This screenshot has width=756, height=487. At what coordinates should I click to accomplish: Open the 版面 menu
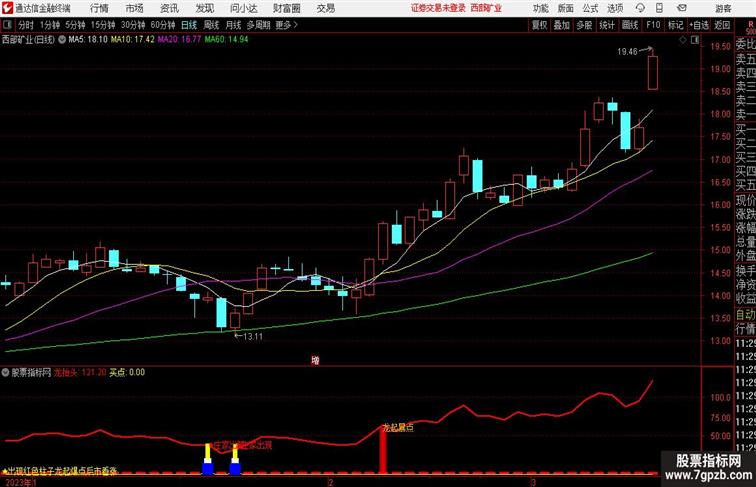(x=566, y=8)
